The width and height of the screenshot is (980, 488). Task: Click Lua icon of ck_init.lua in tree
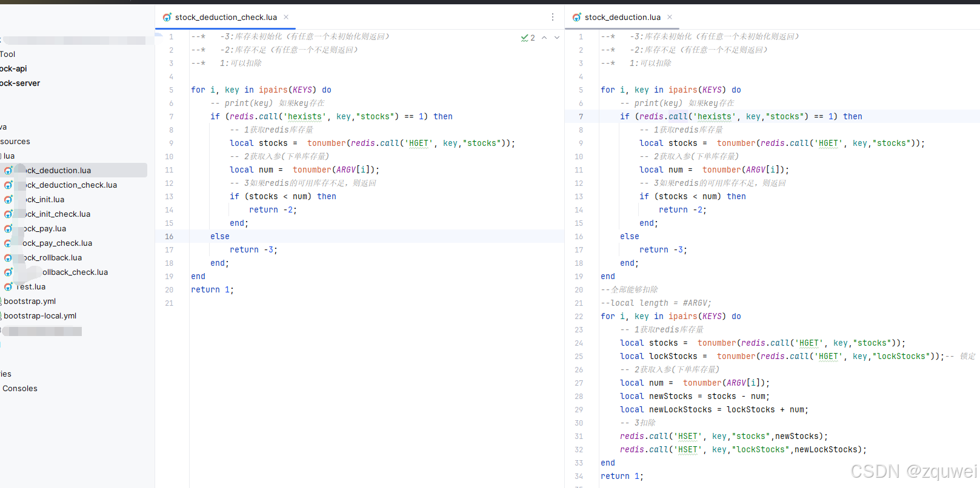coord(8,200)
